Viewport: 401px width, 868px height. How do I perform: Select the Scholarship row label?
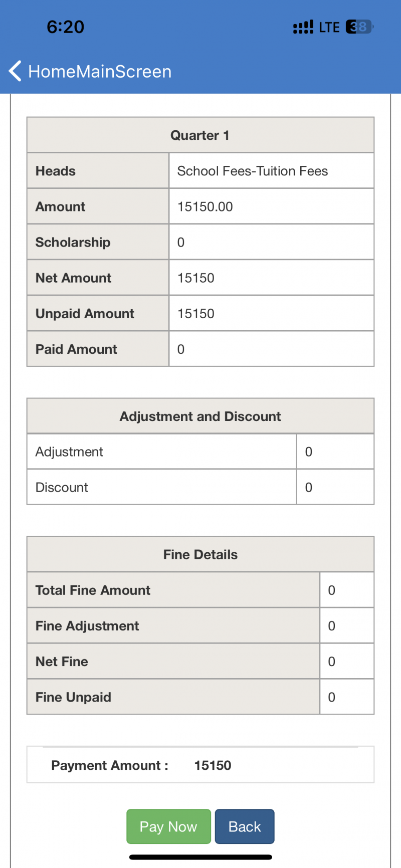click(x=73, y=243)
